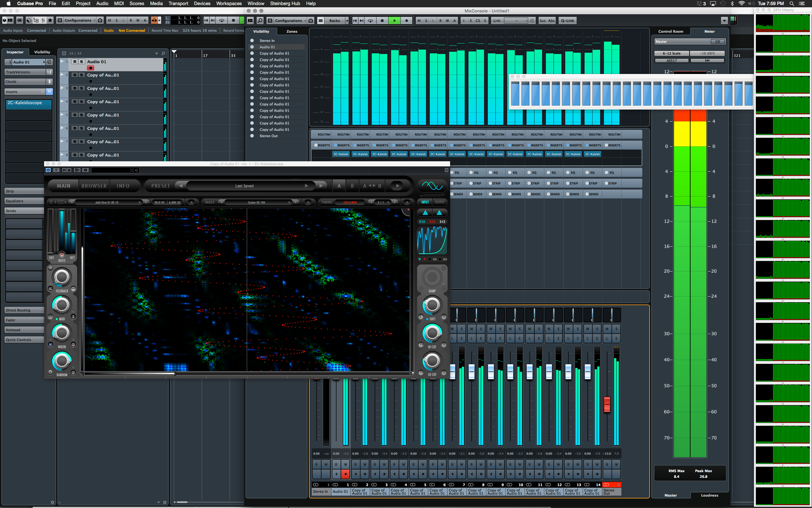Screen dimensions: 812x508
Task: Toggle the cycle loop button in MixConsole transport
Action: coord(370,21)
